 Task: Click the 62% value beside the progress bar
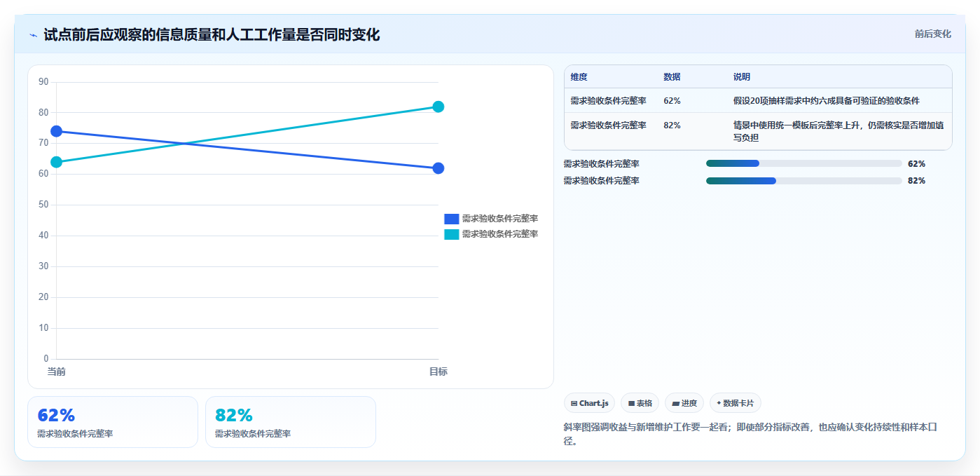tap(916, 163)
